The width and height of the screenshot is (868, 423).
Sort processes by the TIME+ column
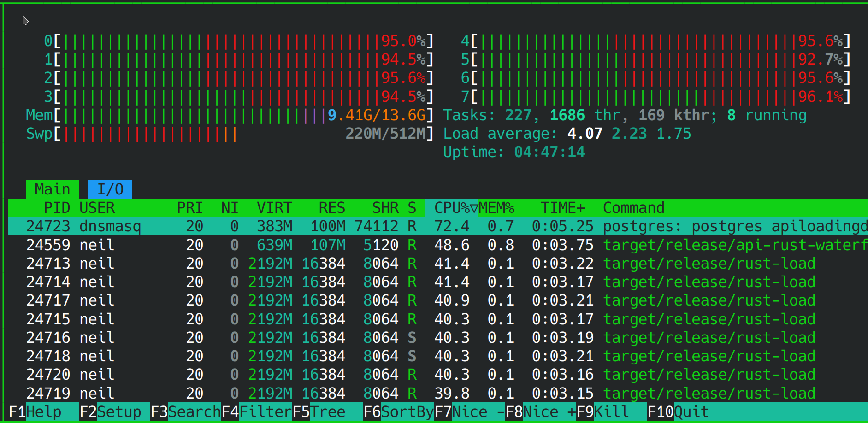[x=561, y=207]
